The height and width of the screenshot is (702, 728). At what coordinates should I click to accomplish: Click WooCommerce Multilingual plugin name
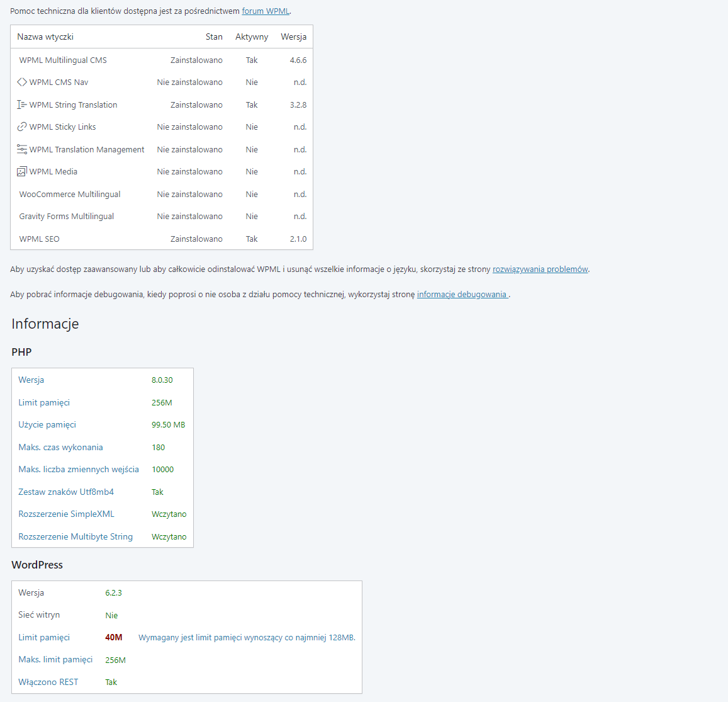pyautogui.click(x=70, y=194)
